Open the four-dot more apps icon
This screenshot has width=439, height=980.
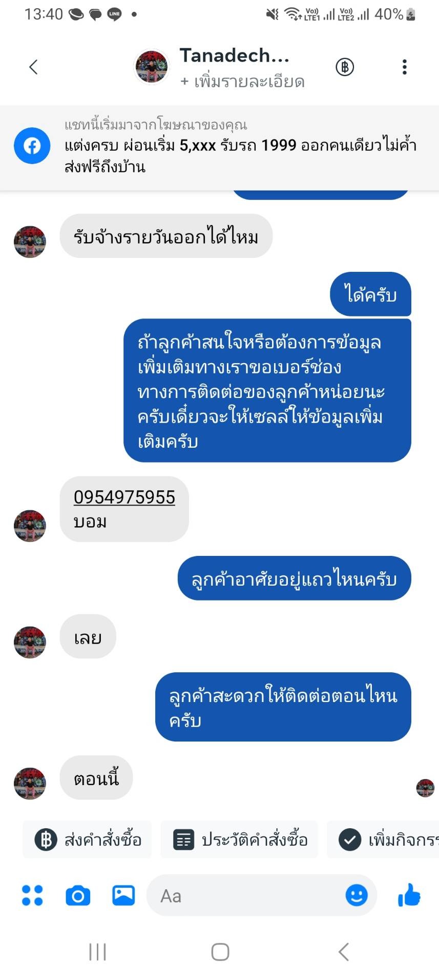click(32, 895)
